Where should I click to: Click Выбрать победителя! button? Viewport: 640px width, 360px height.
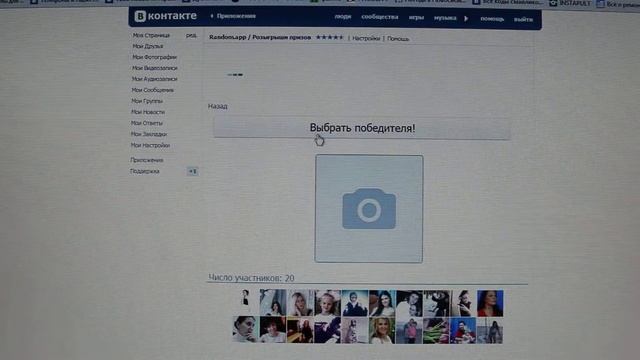(362, 128)
